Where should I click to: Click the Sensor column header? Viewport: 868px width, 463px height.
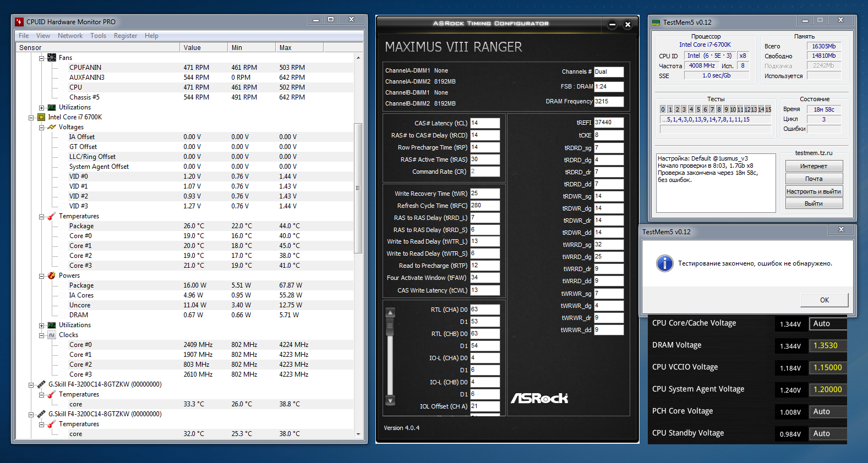pyautogui.click(x=97, y=48)
